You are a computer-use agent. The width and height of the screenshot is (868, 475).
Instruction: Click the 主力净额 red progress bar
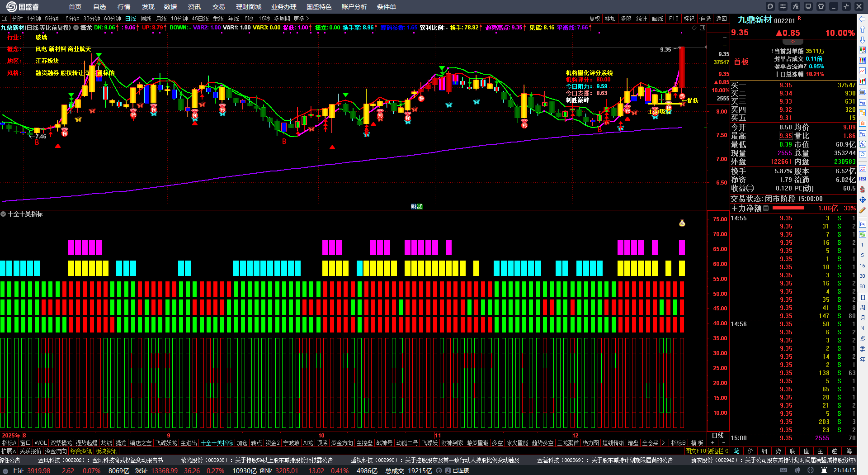788,209
